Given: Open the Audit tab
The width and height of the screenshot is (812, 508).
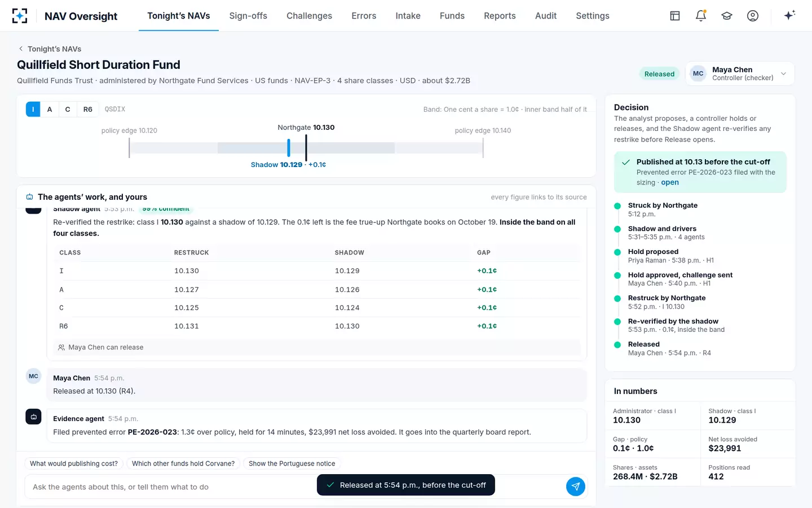Looking at the screenshot, I should coord(546,16).
